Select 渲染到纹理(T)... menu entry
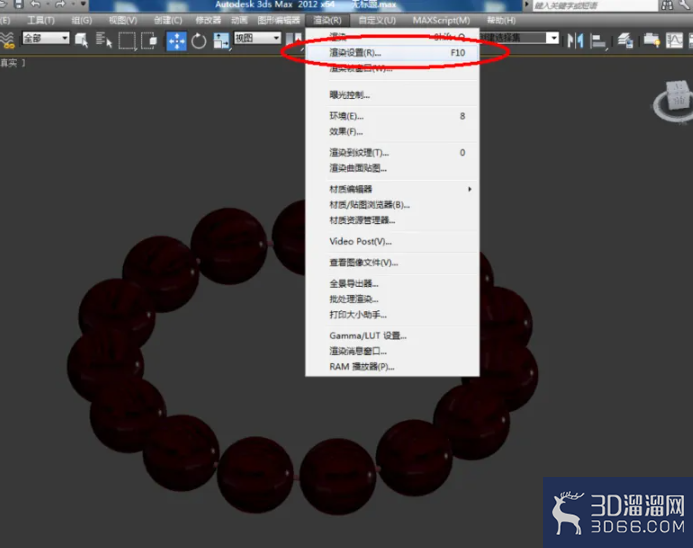The height and width of the screenshot is (548, 693). pyautogui.click(x=392, y=153)
